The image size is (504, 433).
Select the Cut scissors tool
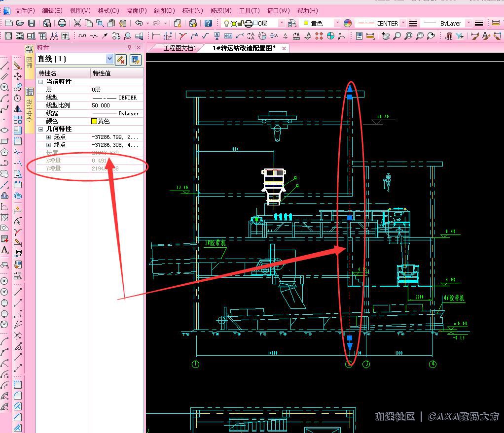click(77, 23)
